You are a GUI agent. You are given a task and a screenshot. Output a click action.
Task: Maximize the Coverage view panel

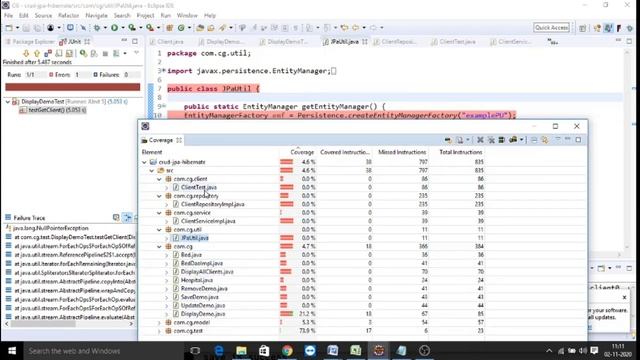point(578,140)
